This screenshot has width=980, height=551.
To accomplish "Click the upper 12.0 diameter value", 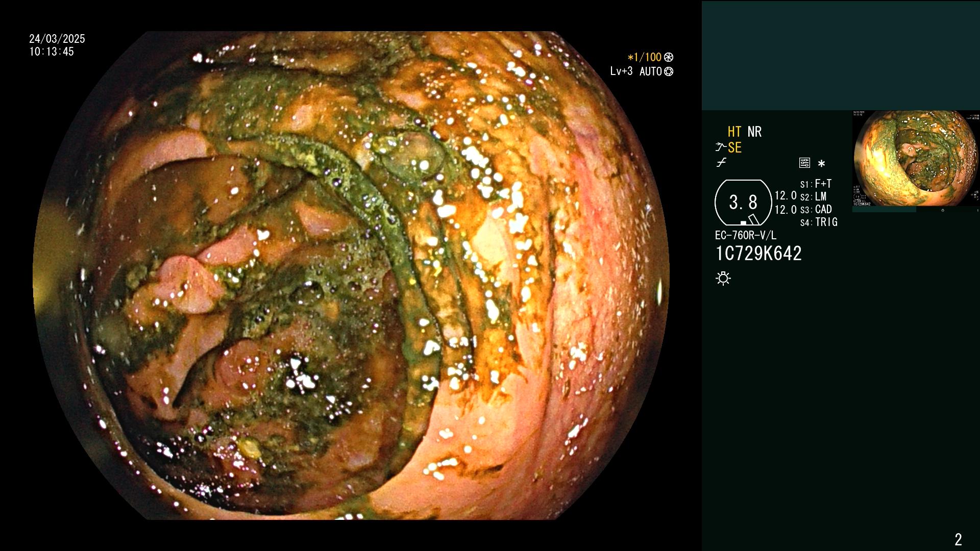I will point(786,195).
